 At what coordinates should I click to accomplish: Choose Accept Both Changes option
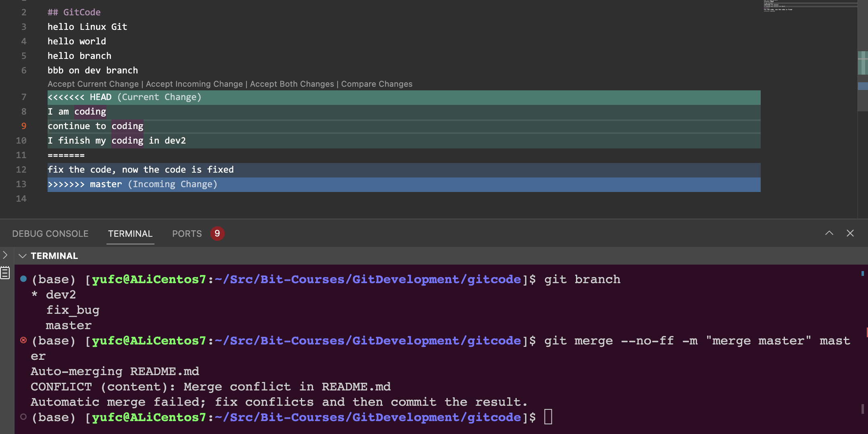tap(292, 84)
